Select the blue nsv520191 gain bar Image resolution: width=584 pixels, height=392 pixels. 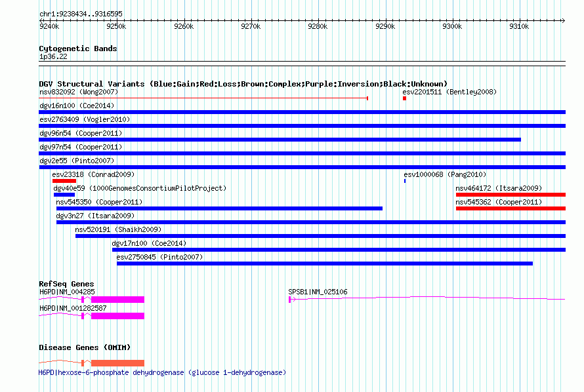[320, 236]
